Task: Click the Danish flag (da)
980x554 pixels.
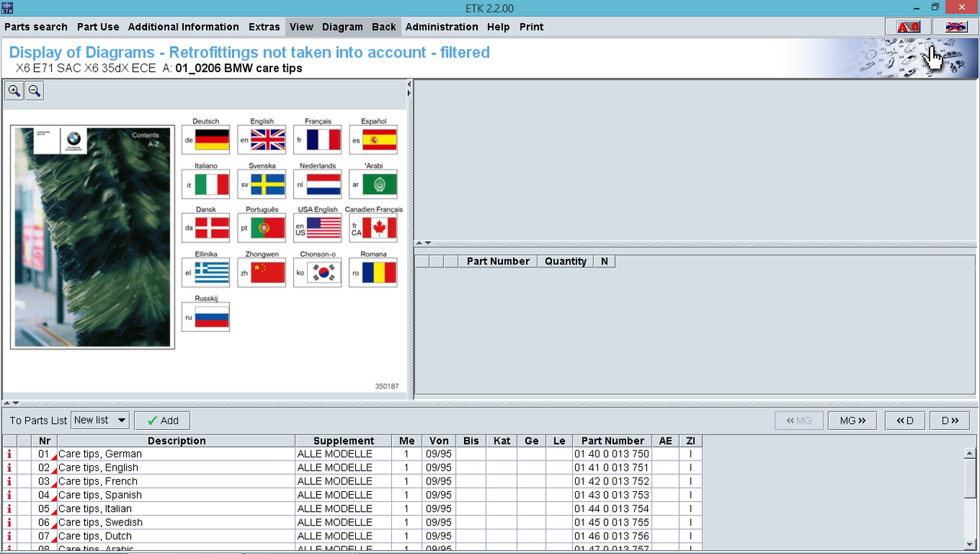Action: coord(212,228)
